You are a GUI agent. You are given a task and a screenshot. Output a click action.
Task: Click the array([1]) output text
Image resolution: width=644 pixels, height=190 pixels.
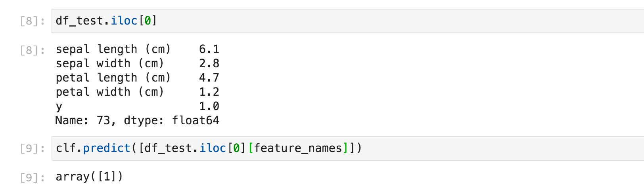point(89,177)
